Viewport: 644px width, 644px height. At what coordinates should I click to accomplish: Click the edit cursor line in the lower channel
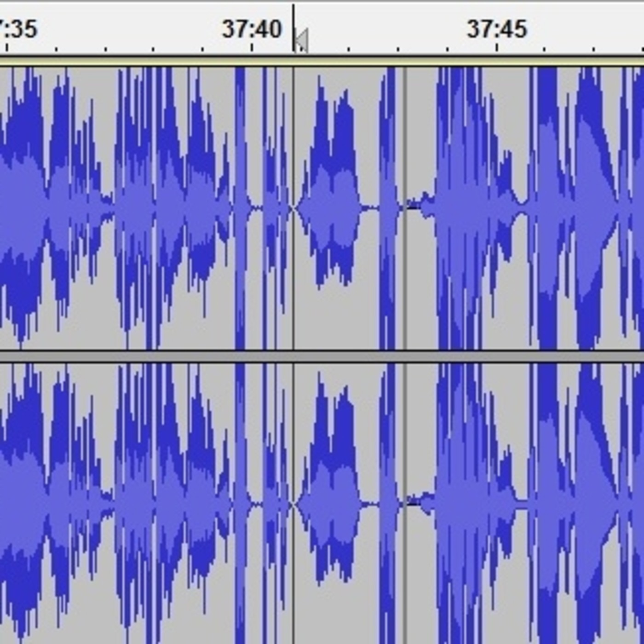click(x=293, y=503)
